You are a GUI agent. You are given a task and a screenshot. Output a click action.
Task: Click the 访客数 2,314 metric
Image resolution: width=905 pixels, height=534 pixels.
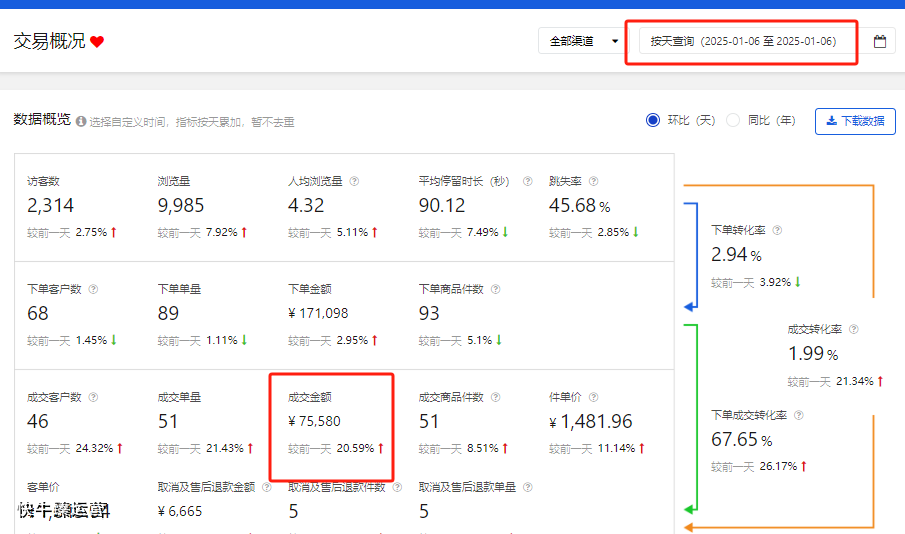(50, 206)
